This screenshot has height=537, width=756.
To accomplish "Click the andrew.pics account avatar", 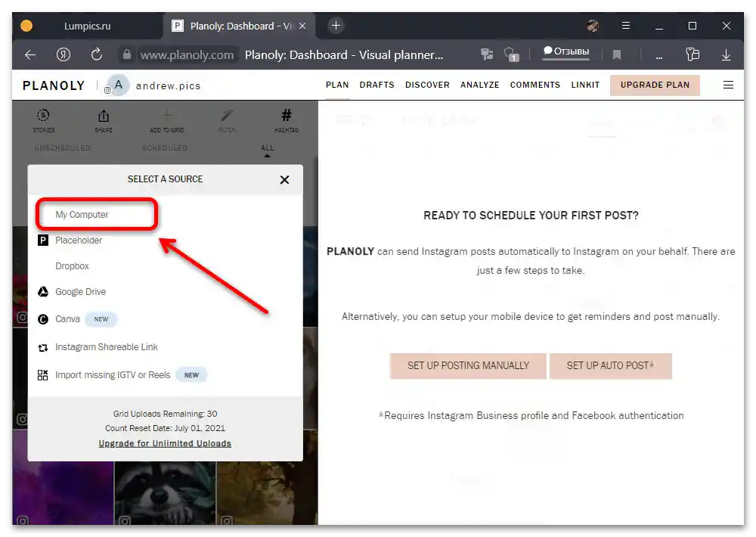I will coord(118,85).
